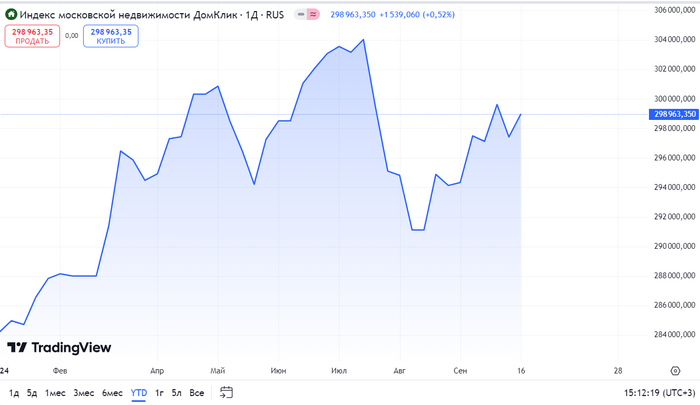
Task: Choose the 5л time range
Action: (x=176, y=393)
